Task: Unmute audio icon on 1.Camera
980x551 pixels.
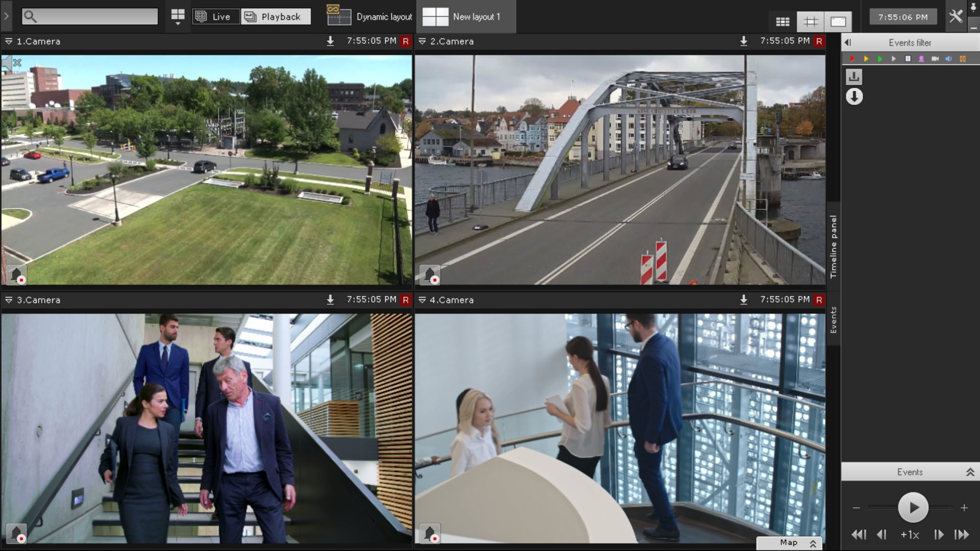Action: pos(11,63)
